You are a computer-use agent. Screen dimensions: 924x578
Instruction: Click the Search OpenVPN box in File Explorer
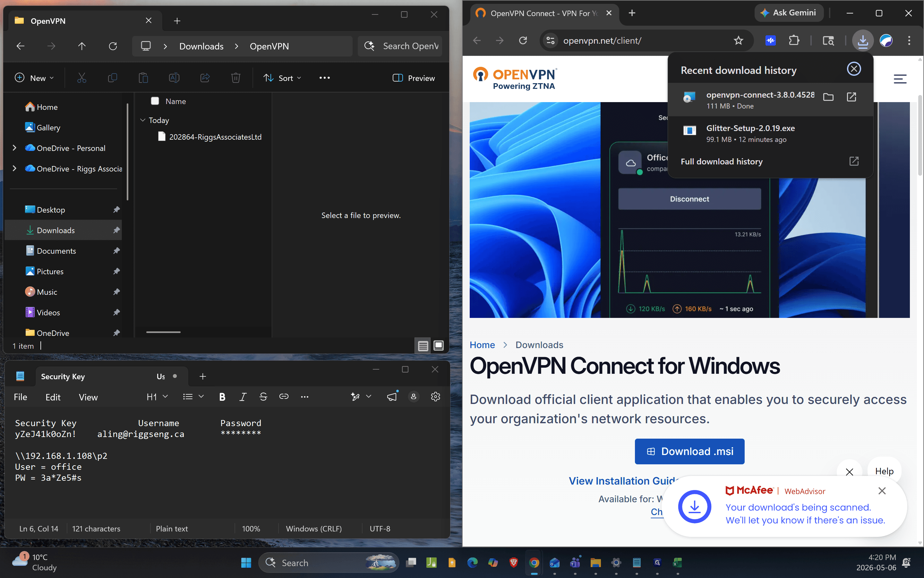click(400, 46)
